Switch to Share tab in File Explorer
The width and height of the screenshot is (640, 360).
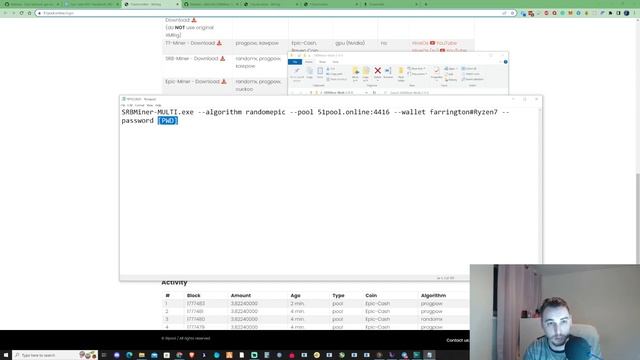pyautogui.click(x=322, y=62)
